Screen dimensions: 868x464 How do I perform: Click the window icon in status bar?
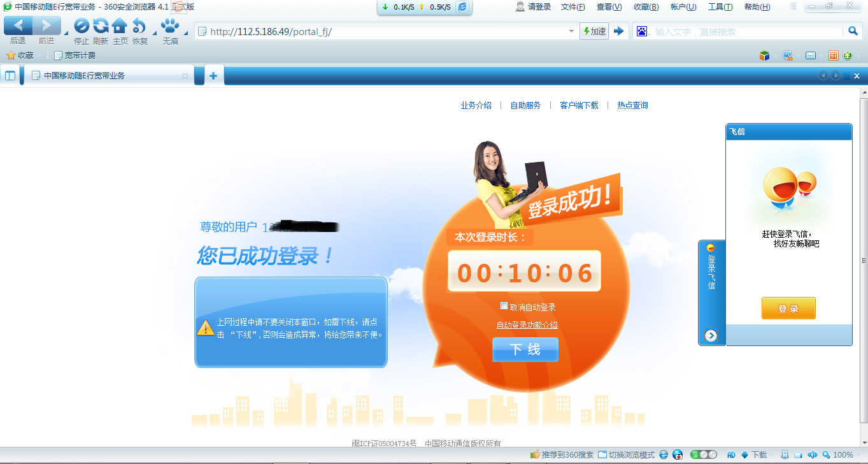pyautogui.click(x=798, y=455)
